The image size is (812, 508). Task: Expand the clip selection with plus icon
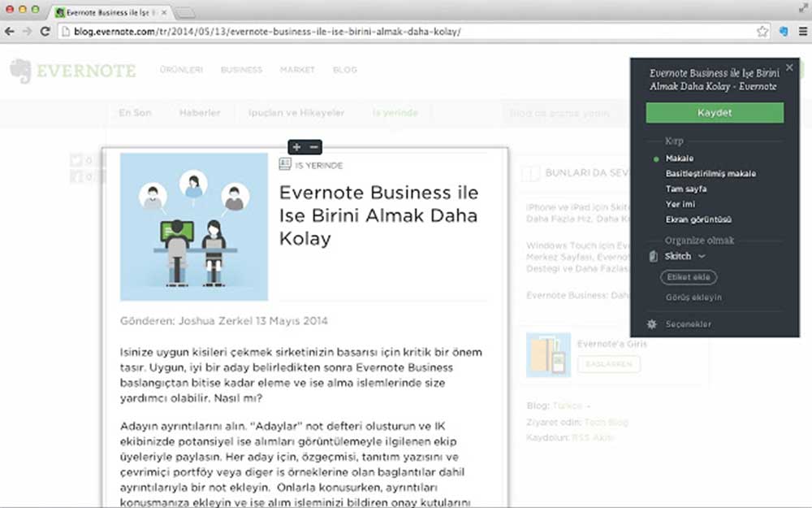click(x=296, y=147)
